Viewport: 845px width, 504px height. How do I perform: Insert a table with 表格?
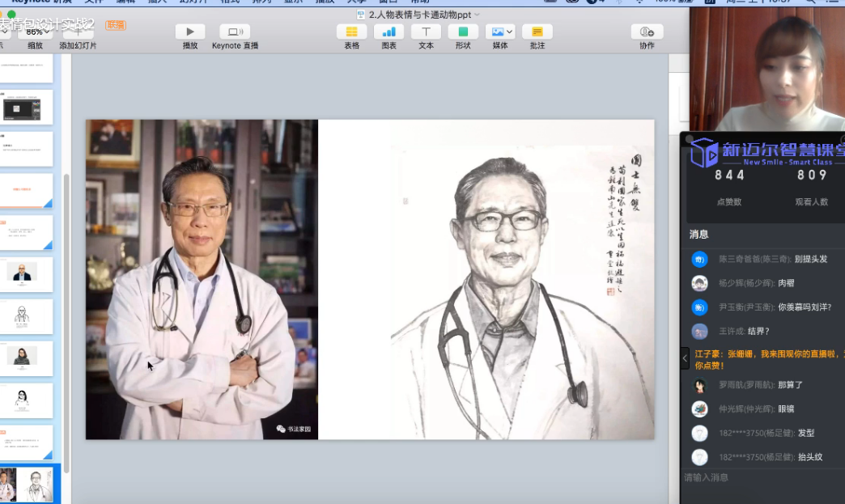(351, 32)
